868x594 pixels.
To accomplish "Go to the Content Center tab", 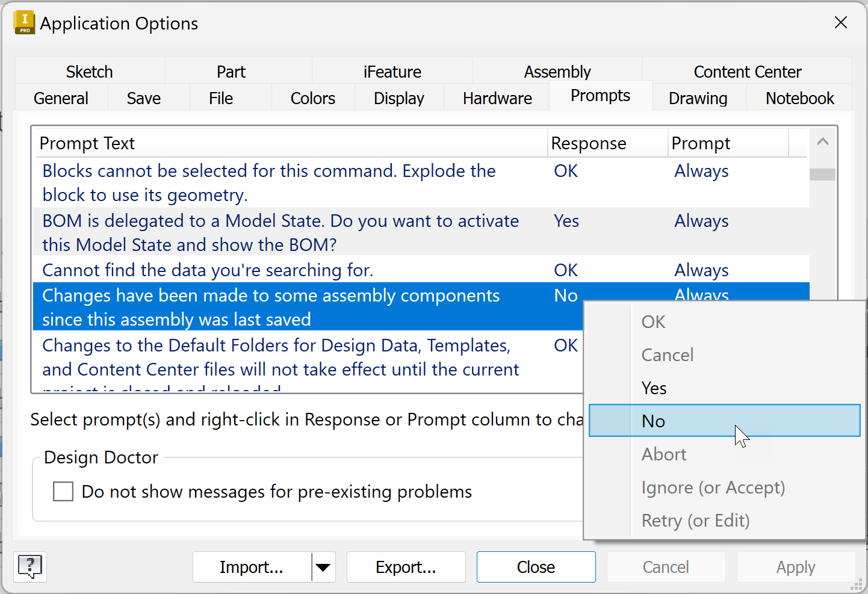I will click(x=747, y=72).
